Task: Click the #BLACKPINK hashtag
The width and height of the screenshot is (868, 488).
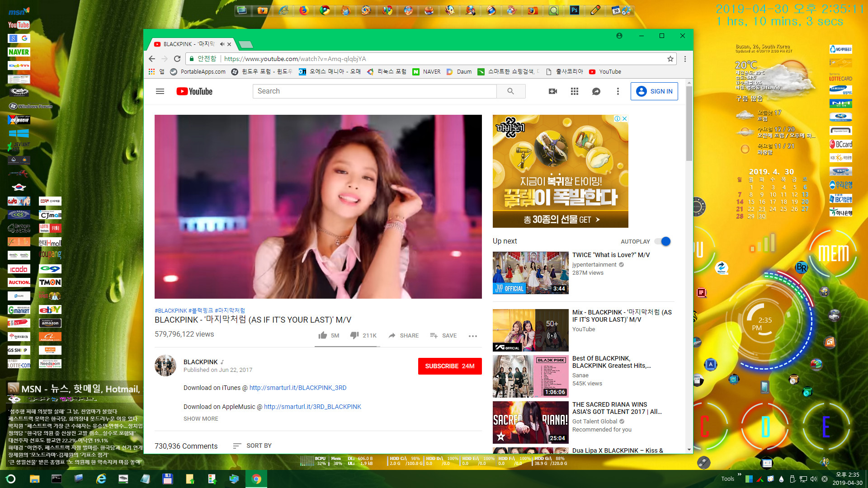Action: pos(170,310)
